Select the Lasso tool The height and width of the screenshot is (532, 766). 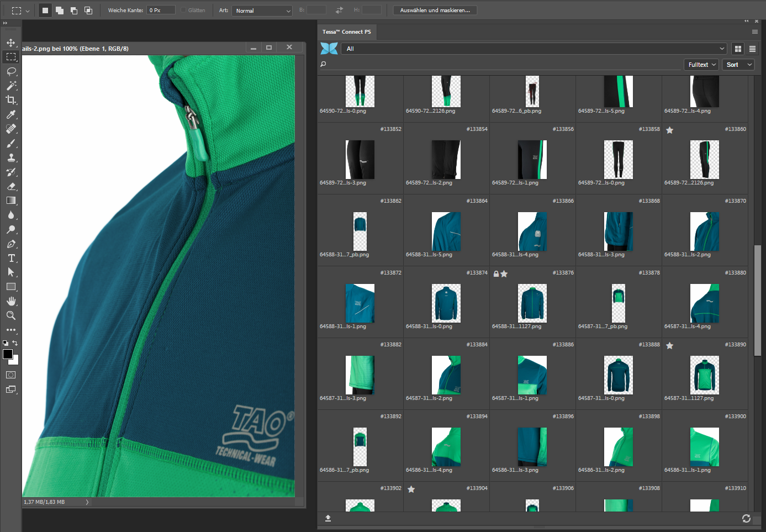[x=10, y=71]
